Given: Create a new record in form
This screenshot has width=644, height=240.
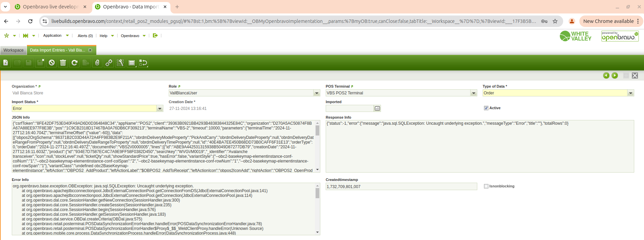Looking at the screenshot, I should pos(6,63).
